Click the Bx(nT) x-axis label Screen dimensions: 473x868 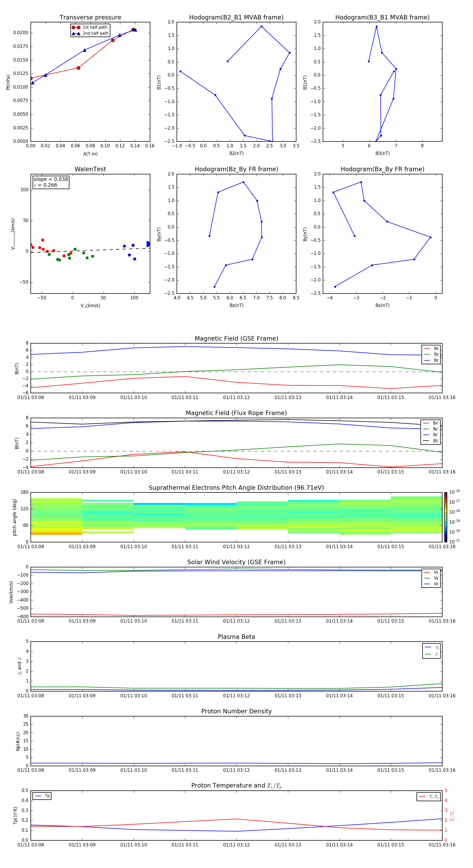tap(382, 305)
